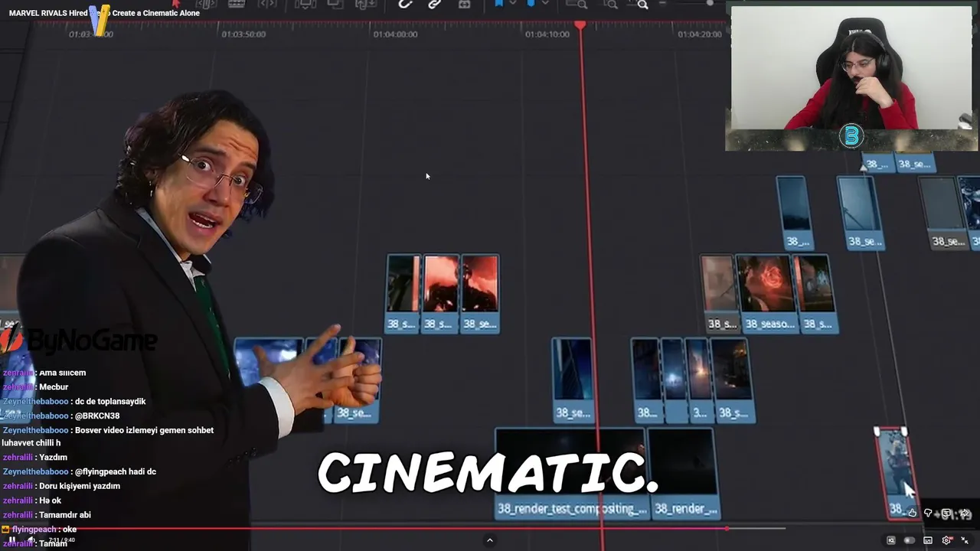This screenshot has height=551, width=980.
Task: Click the ByNoGame sponsor logo
Action: (x=80, y=341)
